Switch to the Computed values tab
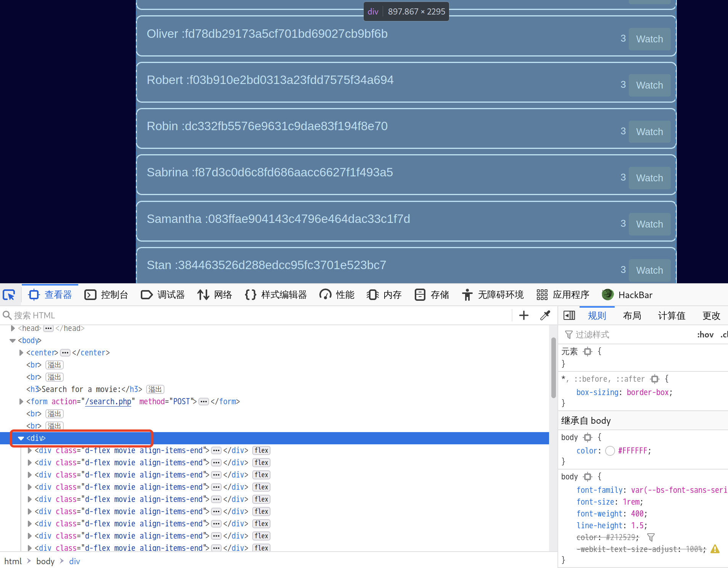Screen dimensions: 728x568 pos(672,316)
